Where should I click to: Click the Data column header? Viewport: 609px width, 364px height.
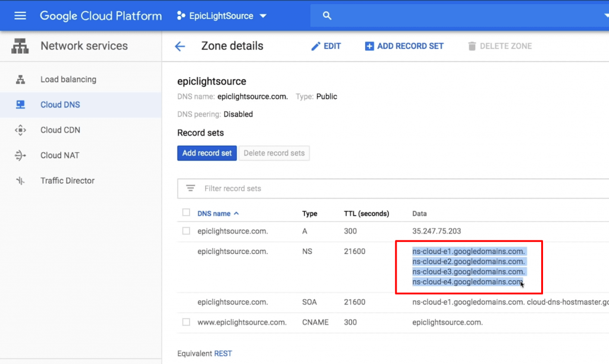[x=419, y=214]
